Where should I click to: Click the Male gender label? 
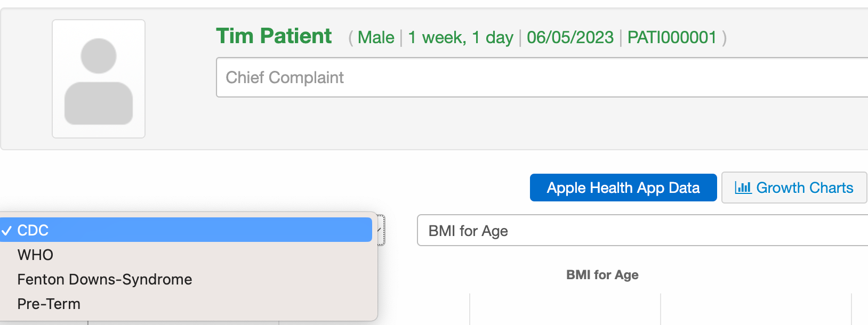(x=376, y=37)
